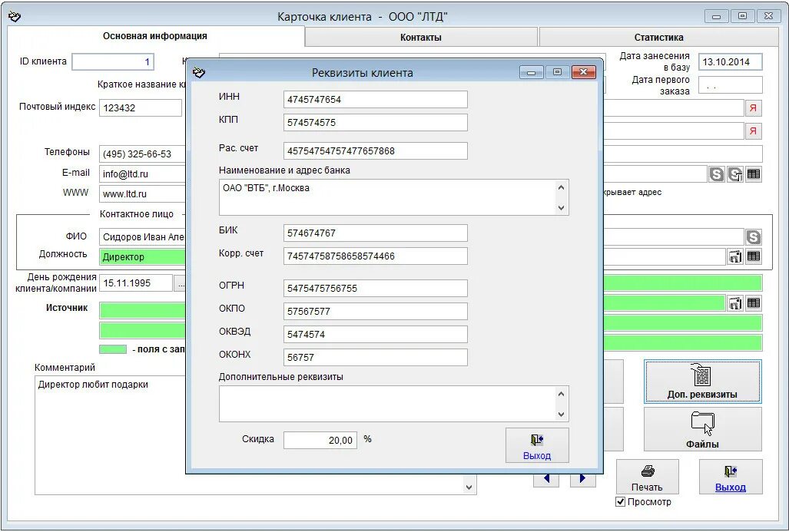
Task: Switch to the Статистика tab
Action: click(x=658, y=37)
